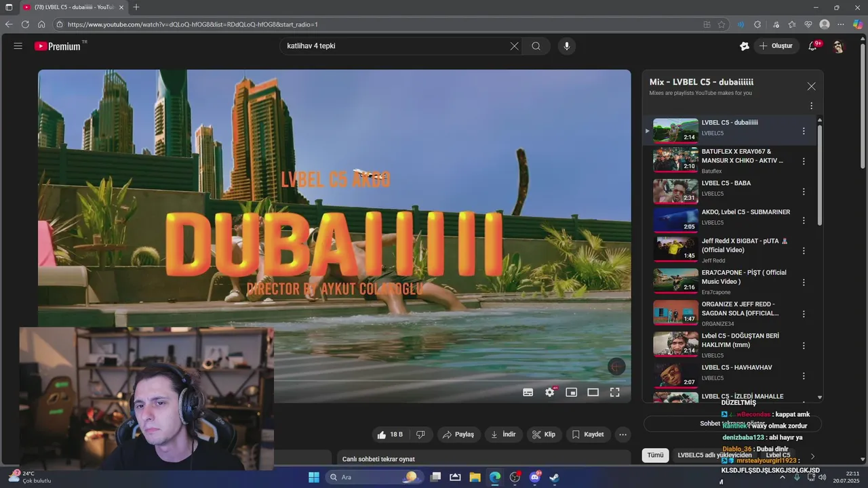Open options for Jeff Redd pUTA item

click(804, 251)
